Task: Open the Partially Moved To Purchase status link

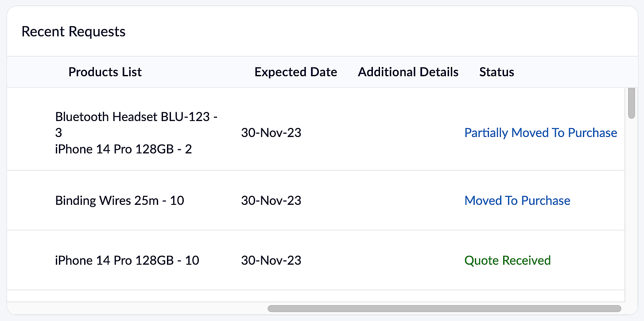Action: [x=540, y=133]
